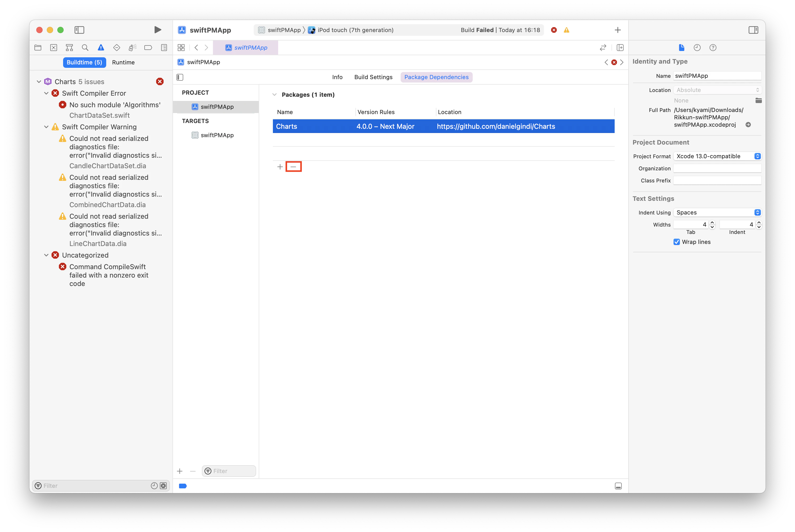This screenshot has width=795, height=532.
Task: Click the Run build play button
Action: pyautogui.click(x=157, y=30)
